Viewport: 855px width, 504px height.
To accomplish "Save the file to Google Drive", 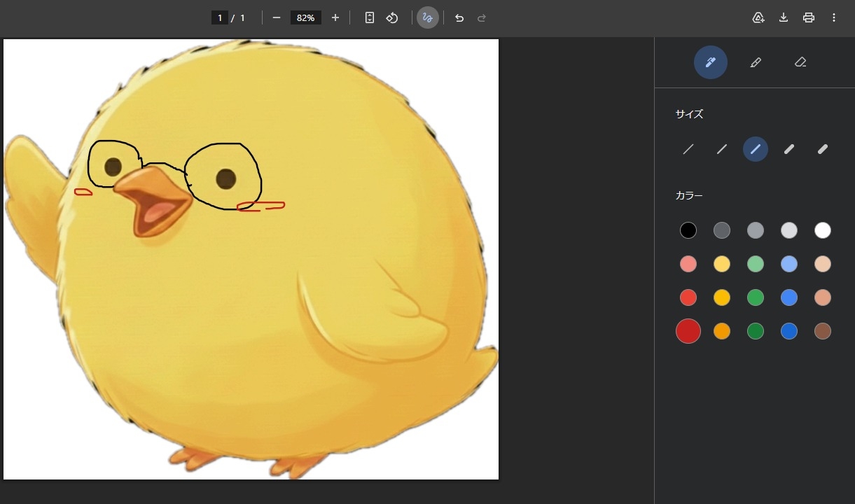I will (758, 17).
